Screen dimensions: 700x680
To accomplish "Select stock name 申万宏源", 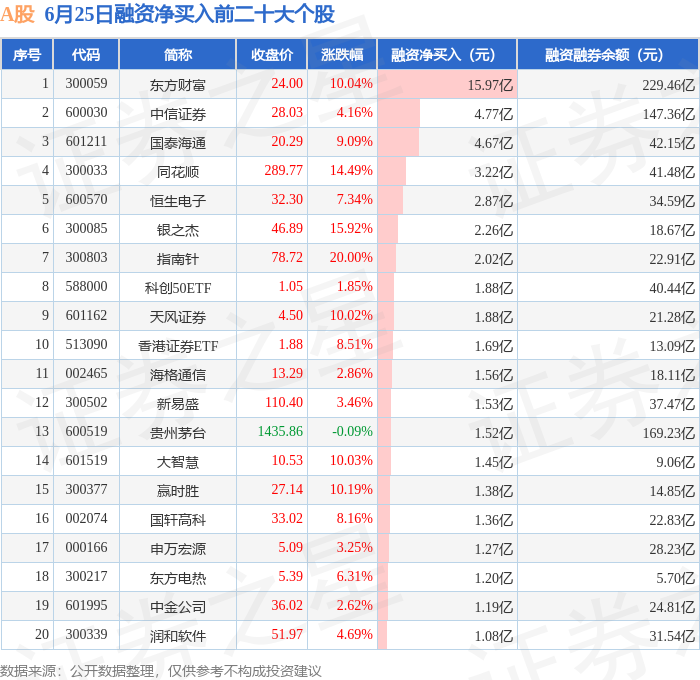I will 178,549.
